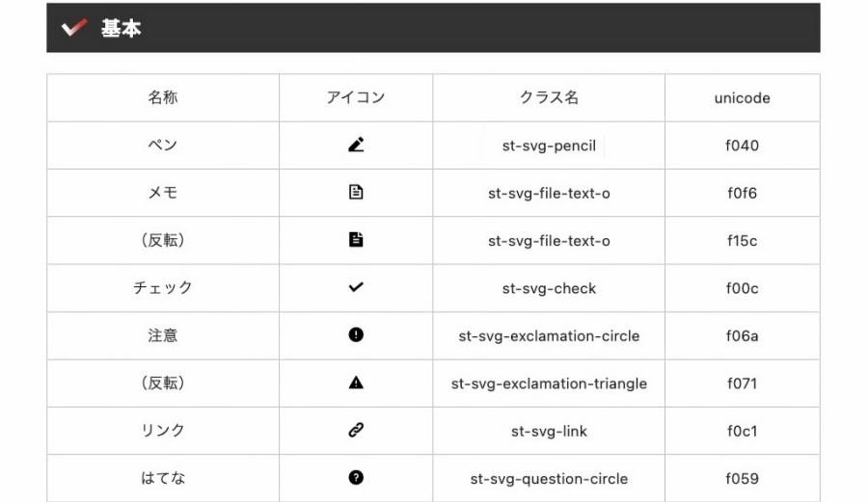The width and height of the screenshot is (868, 502).
Task: Click the checkmark icon in the チェック row
Action: (x=356, y=287)
